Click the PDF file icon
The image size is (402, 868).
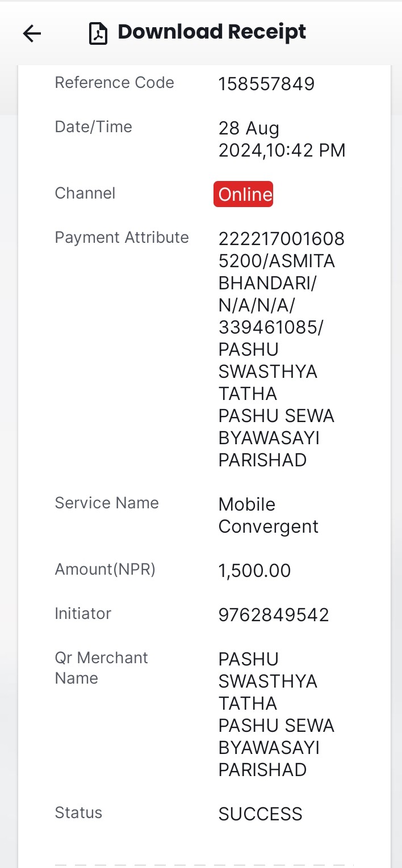click(x=98, y=33)
